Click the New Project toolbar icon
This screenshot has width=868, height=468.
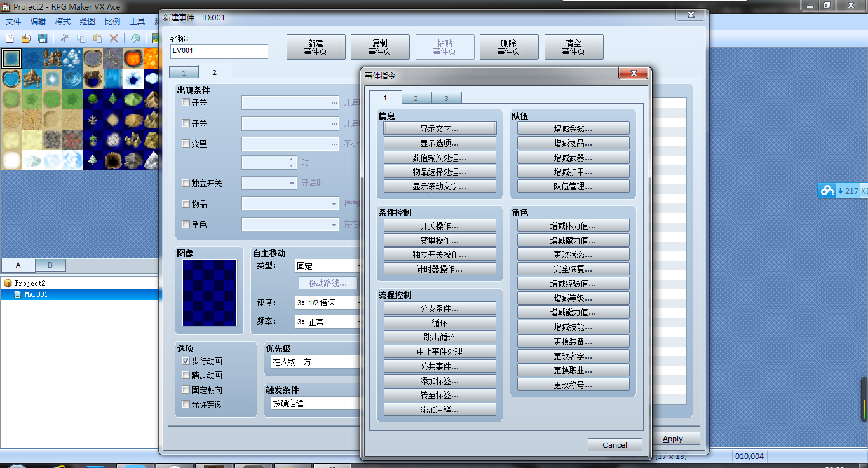10,38
